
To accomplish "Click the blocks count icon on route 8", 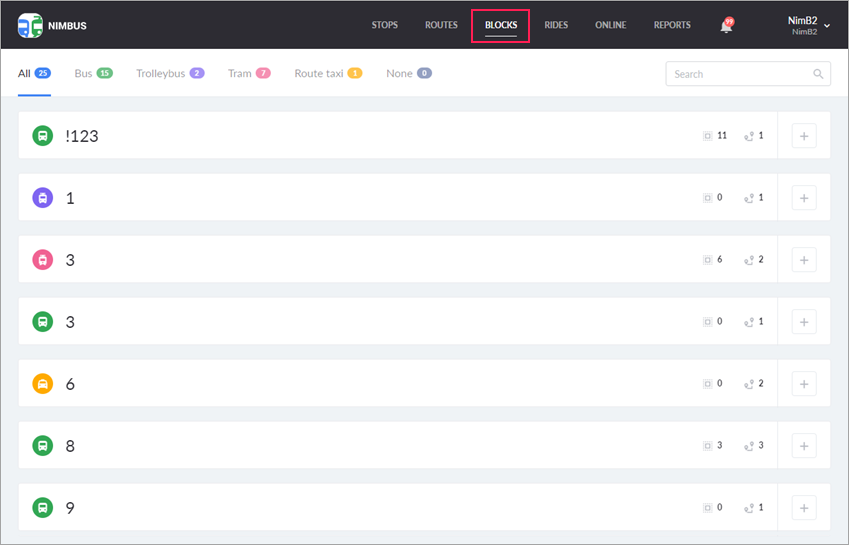I will pyautogui.click(x=708, y=446).
